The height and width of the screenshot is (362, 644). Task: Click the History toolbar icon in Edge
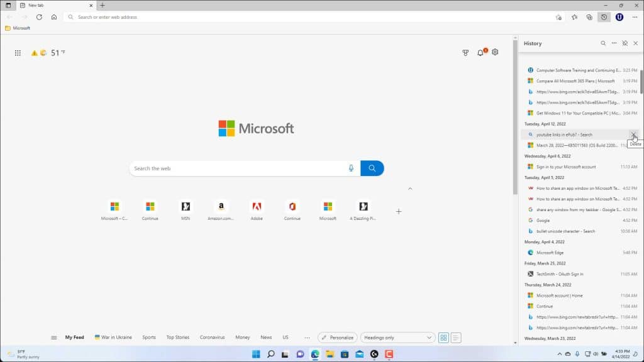(x=604, y=17)
